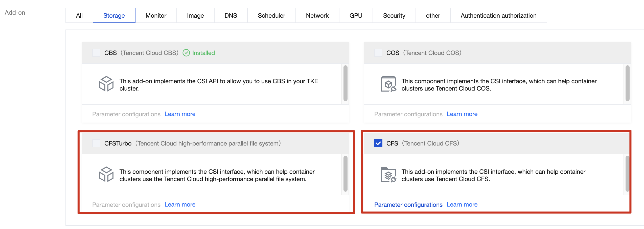The image size is (644, 229).
Task: Click the green Installed checkmark icon
Action: [186, 53]
